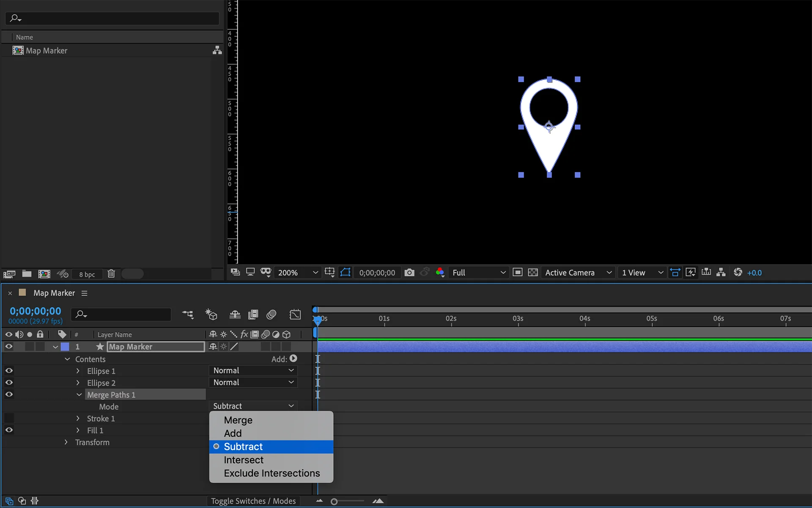Choose Merge from mode menu
Screen dimensions: 812x508
coord(271,420)
